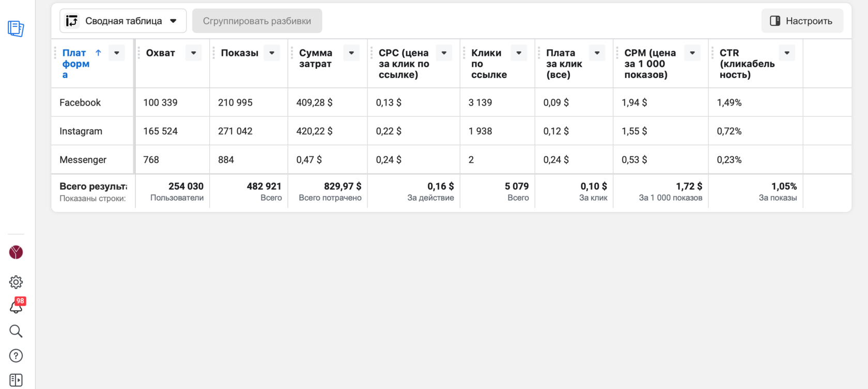Open the Сводная таблица dropdown
The image size is (868, 389).
click(123, 21)
